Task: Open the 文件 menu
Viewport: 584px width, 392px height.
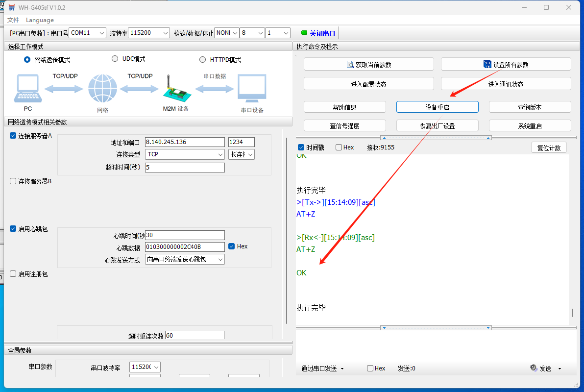Action: [x=13, y=20]
